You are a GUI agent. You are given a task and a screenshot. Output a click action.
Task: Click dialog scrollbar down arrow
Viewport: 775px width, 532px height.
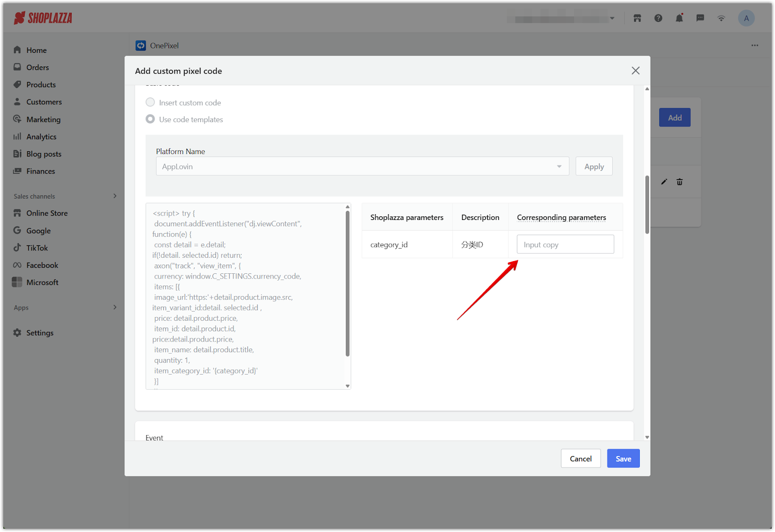(647, 437)
